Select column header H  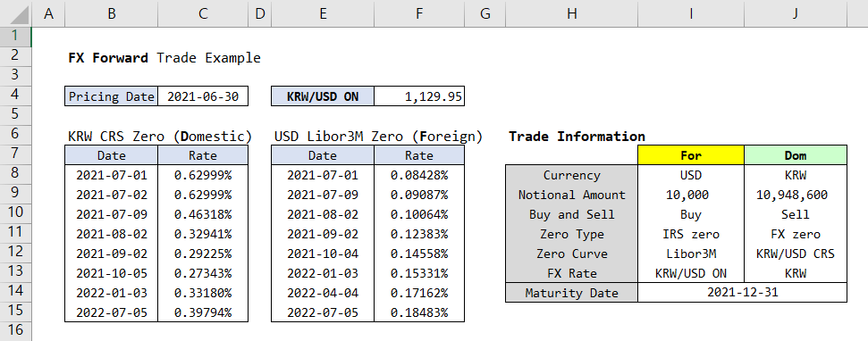571,13
